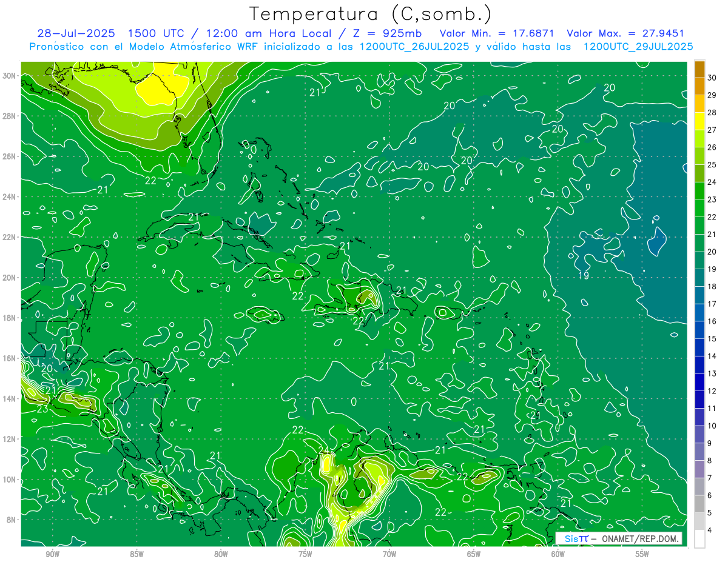Click the "19" contour label on map

coord(584,276)
